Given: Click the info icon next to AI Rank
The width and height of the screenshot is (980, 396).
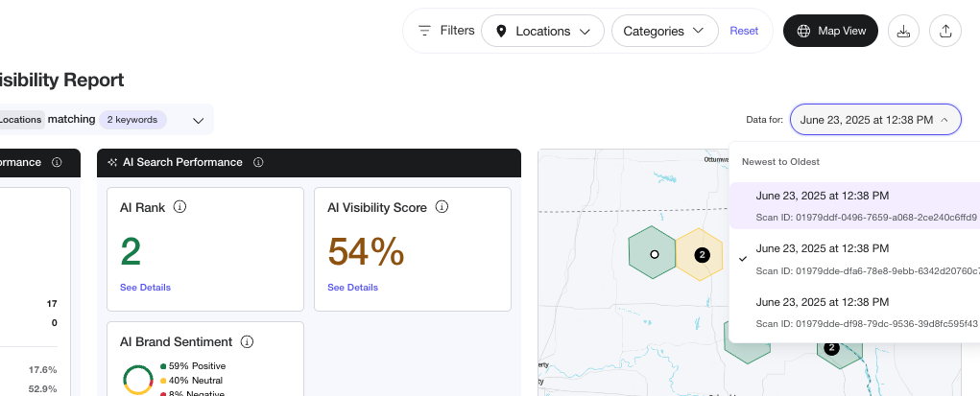Looking at the screenshot, I should 179,207.
